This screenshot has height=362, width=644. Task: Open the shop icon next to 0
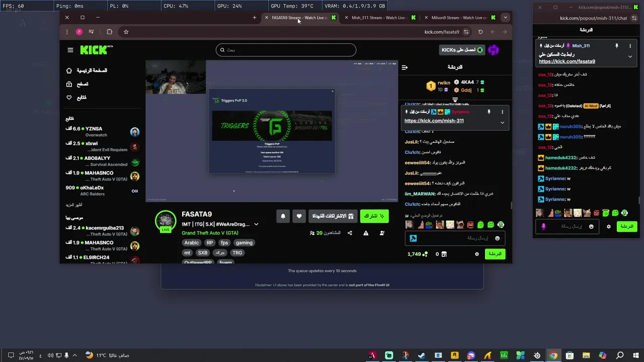coord(444,254)
